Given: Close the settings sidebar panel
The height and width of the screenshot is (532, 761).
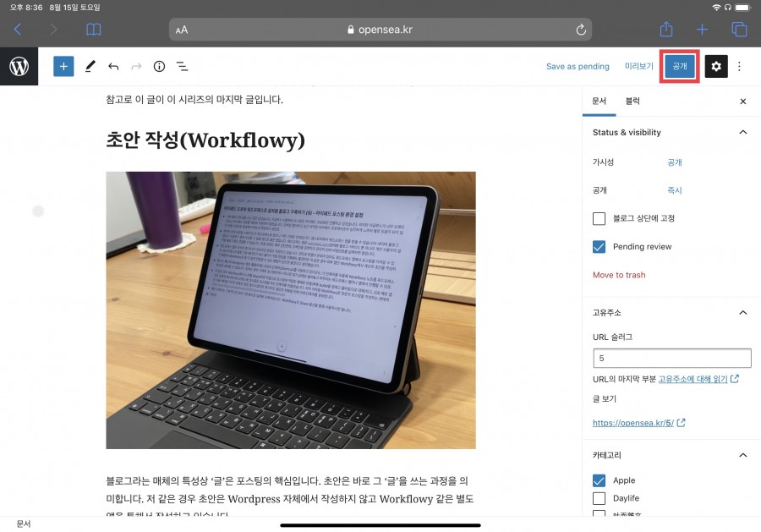Looking at the screenshot, I should coord(743,101).
